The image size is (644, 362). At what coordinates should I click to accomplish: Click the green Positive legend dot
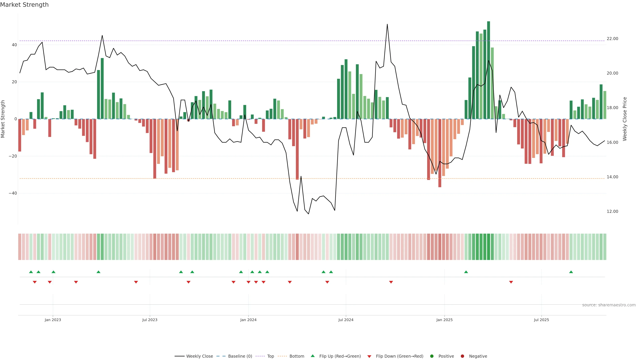click(432, 356)
